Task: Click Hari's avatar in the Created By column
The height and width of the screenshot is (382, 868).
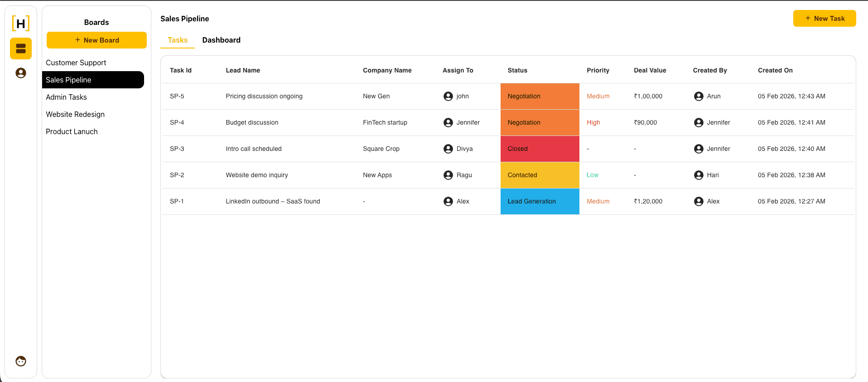Action: [x=698, y=175]
